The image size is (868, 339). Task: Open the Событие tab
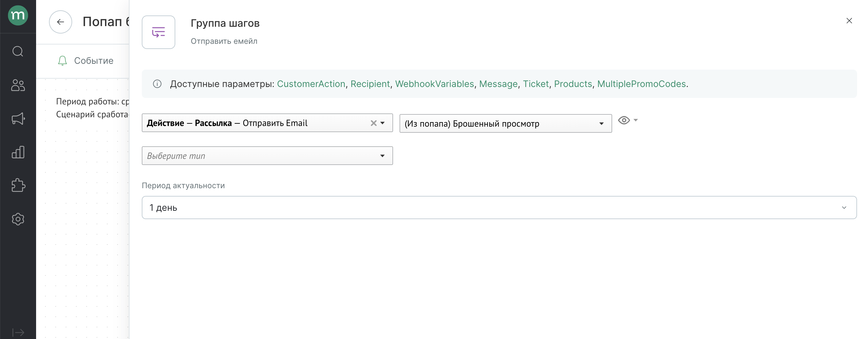pos(86,61)
